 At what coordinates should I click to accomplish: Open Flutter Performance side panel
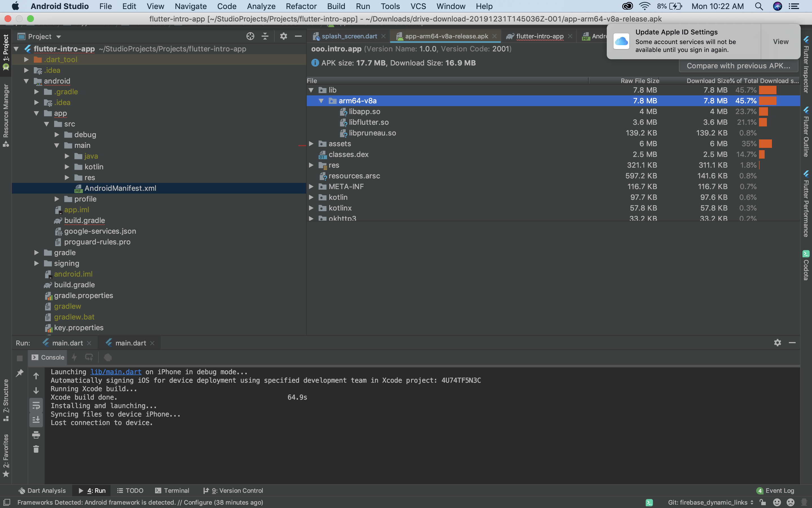pyautogui.click(x=806, y=203)
